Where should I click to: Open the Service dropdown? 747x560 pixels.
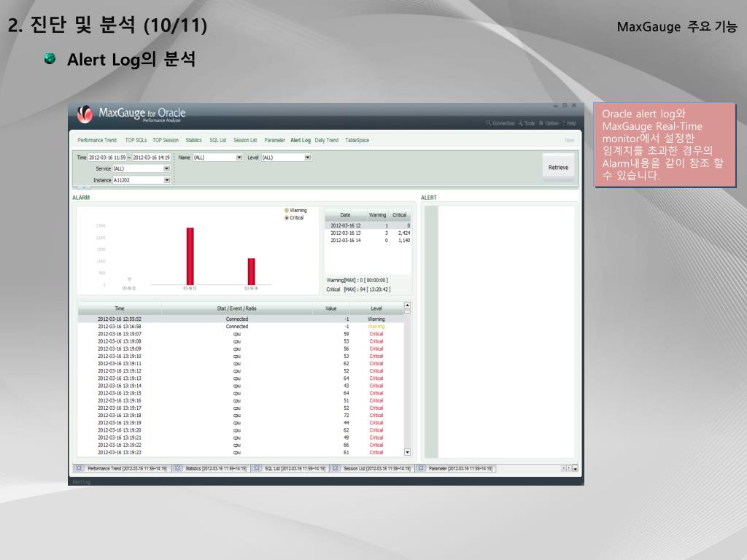point(167,168)
